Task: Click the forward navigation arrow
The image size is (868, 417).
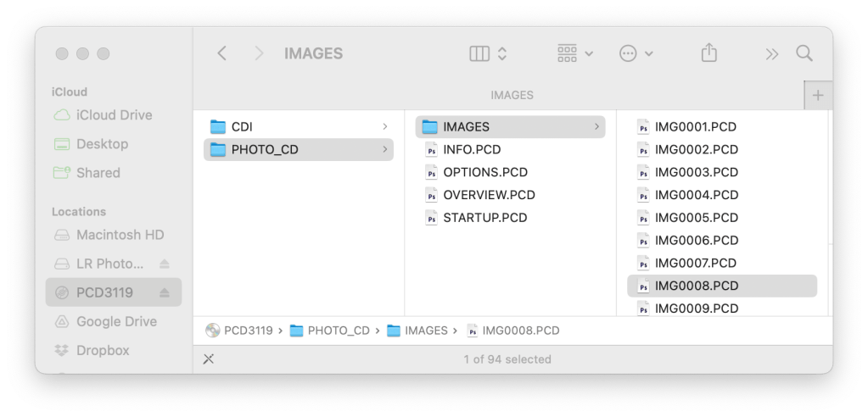Action: (x=259, y=53)
